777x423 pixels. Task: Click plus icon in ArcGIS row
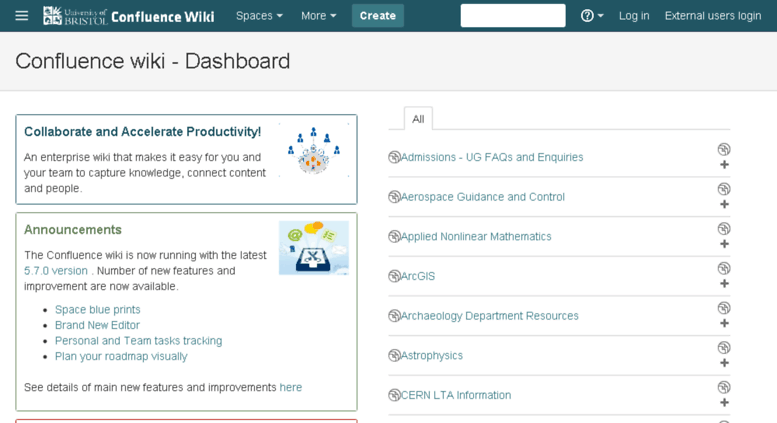[724, 283]
